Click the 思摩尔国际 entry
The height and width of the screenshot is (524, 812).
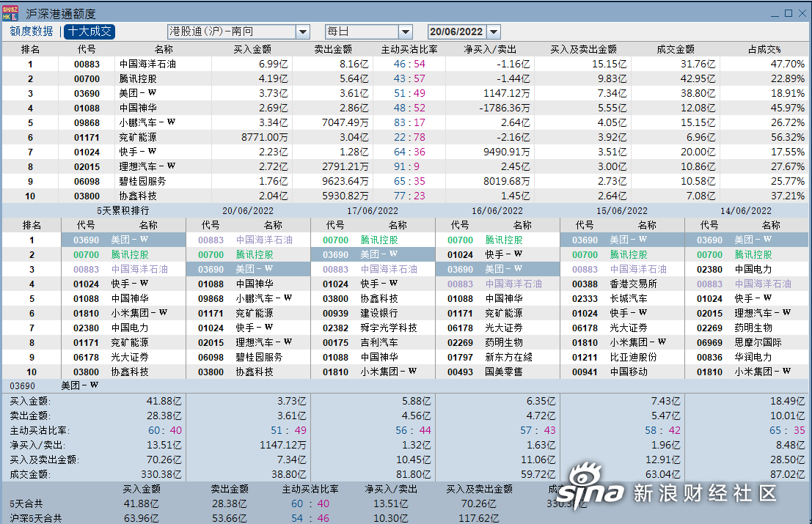758,342
